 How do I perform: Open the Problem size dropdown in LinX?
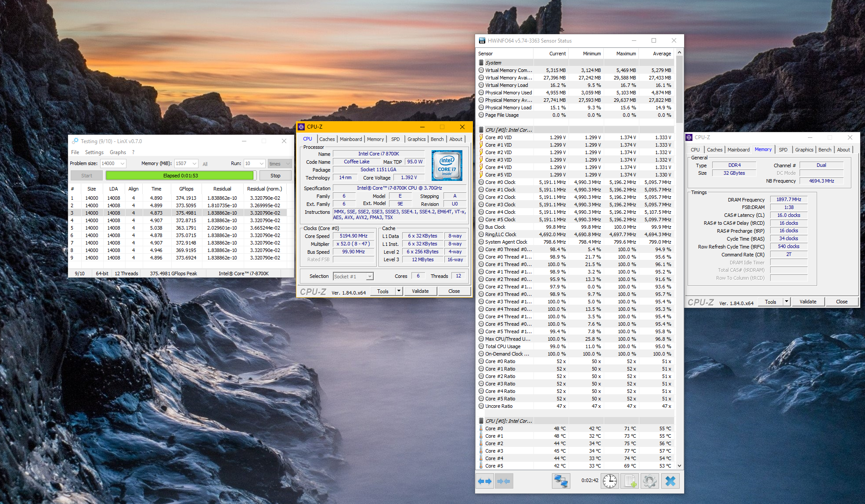tap(123, 163)
